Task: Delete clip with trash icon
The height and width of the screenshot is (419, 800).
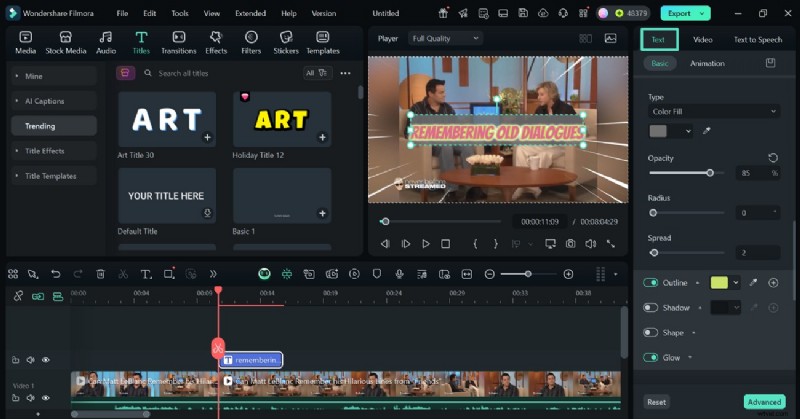Action: (x=100, y=274)
